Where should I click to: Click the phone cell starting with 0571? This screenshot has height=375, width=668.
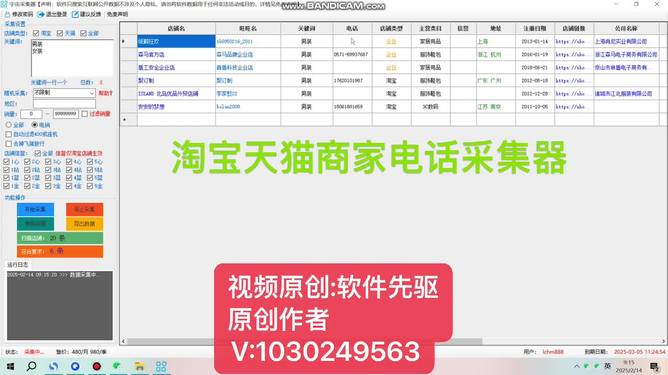coord(352,55)
